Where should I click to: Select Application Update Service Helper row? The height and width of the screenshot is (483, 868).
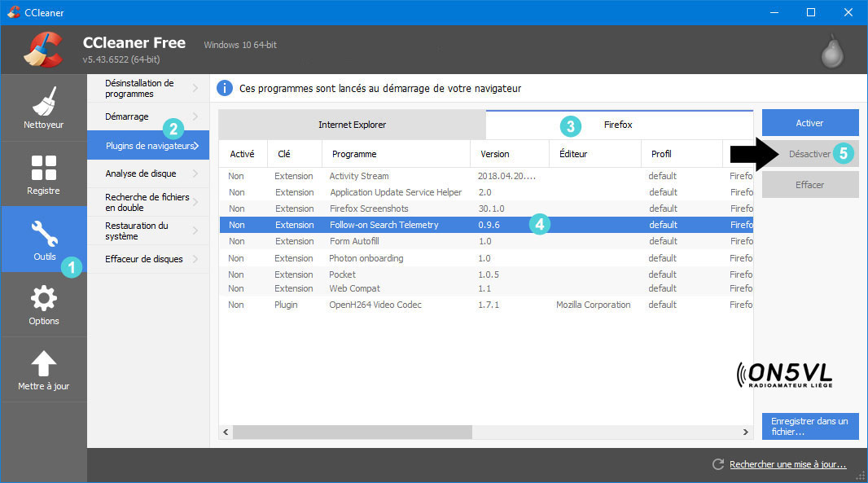click(x=486, y=192)
